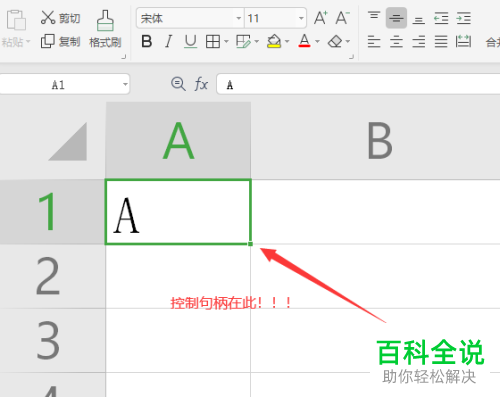
Task: Click the magnifier zoom icon by formula bar
Action: (178, 84)
